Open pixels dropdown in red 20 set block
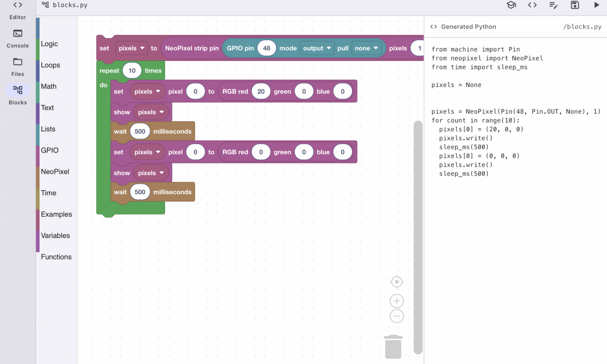The width and height of the screenshot is (607, 364). tap(147, 91)
